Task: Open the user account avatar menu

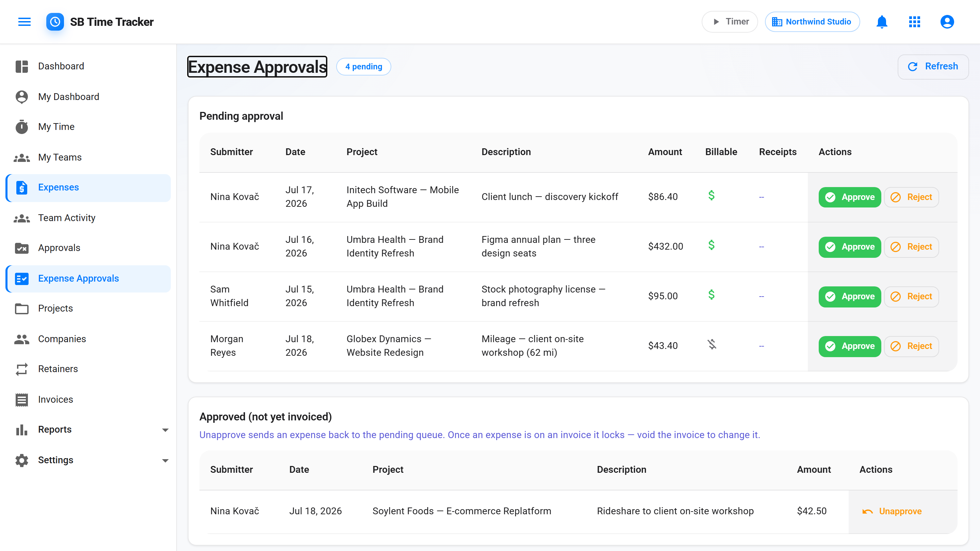Action: tap(947, 22)
